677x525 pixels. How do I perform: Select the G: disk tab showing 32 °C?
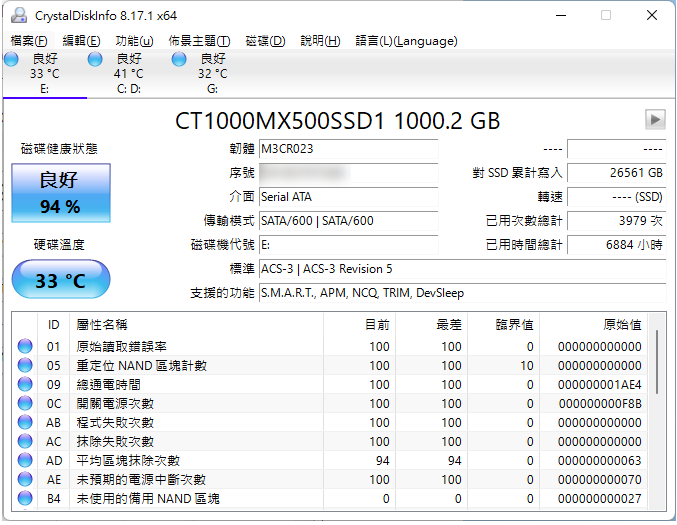pyautogui.click(x=212, y=73)
